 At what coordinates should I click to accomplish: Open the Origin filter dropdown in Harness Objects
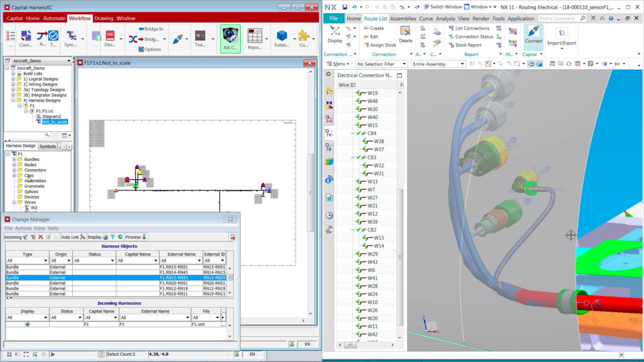pos(69,261)
